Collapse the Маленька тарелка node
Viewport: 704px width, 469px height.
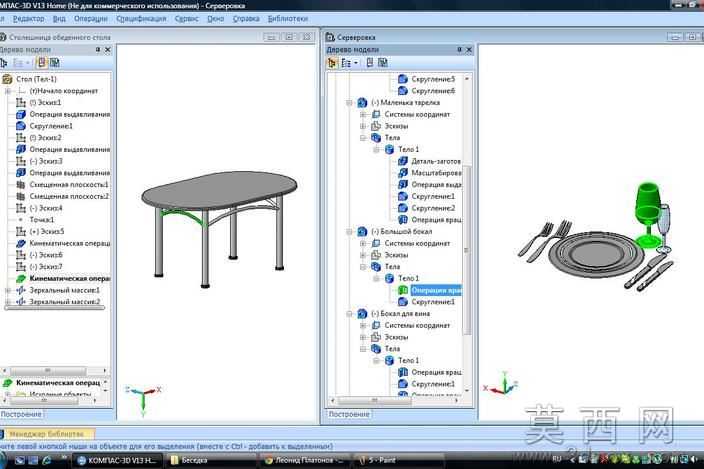349,103
